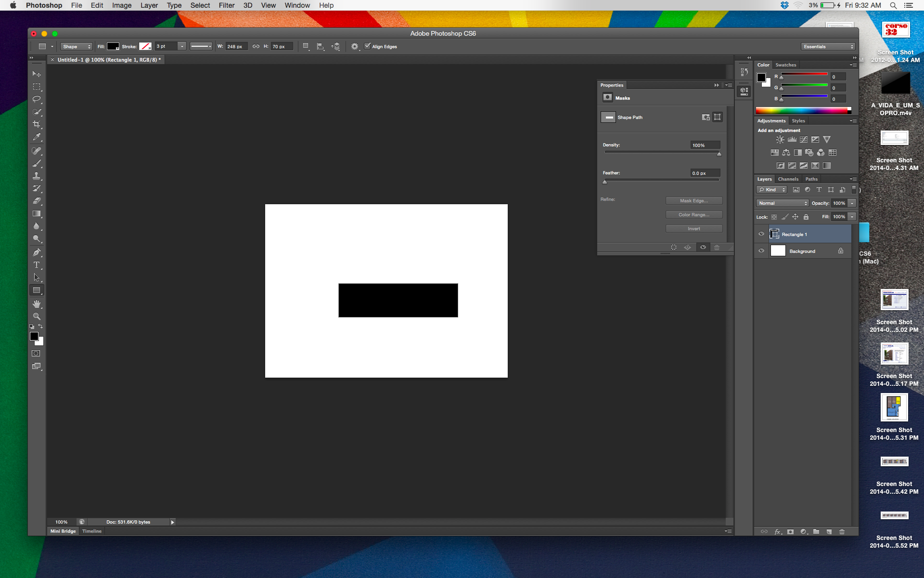
Task: Toggle the link between width and height
Action: point(256,46)
